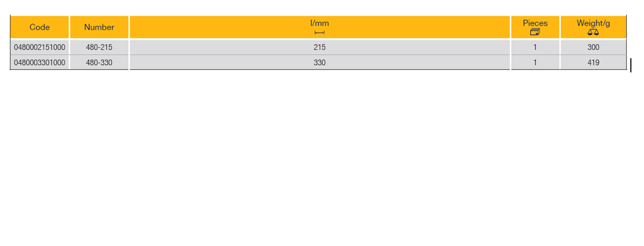Click the Pieces header label text
Image resolution: width=644 pixels, height=246 pixels.
pyautogui.click(x=535, y=23)
